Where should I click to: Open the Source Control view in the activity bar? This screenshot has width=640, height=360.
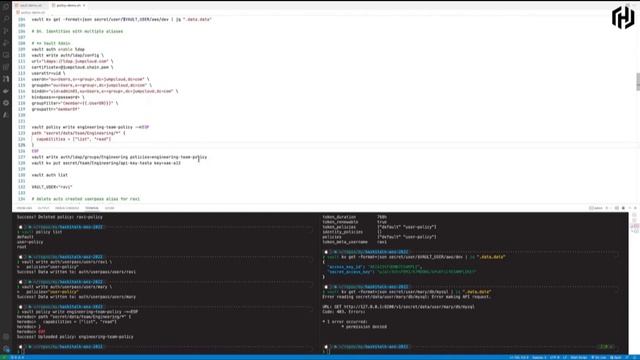[x=6, y=31]
